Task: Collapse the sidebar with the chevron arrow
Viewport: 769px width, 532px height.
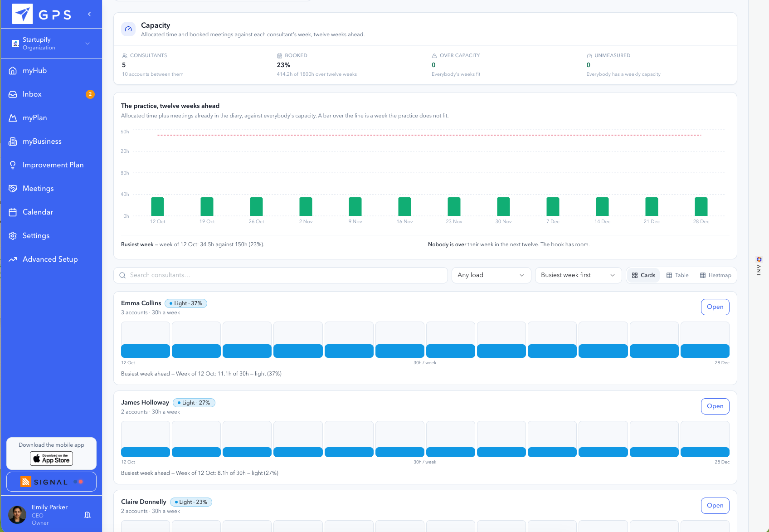Action: coord(89,14)
